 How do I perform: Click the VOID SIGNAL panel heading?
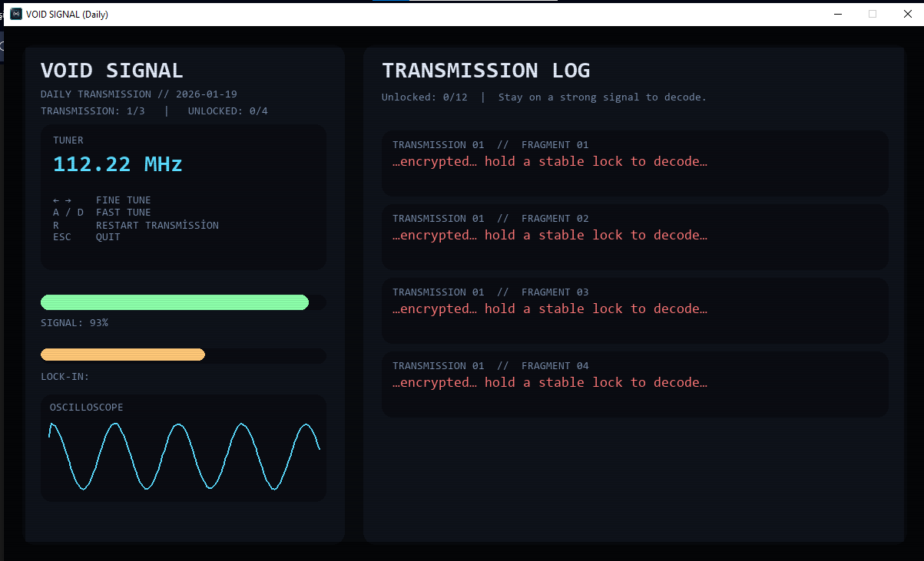111,71
